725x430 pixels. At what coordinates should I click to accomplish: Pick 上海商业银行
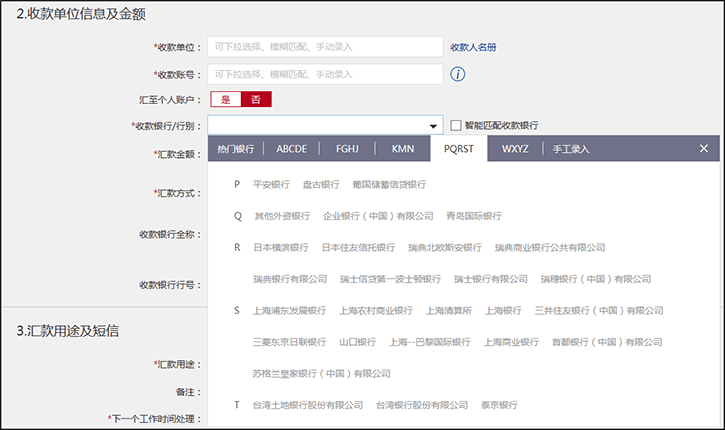point(511,342)
